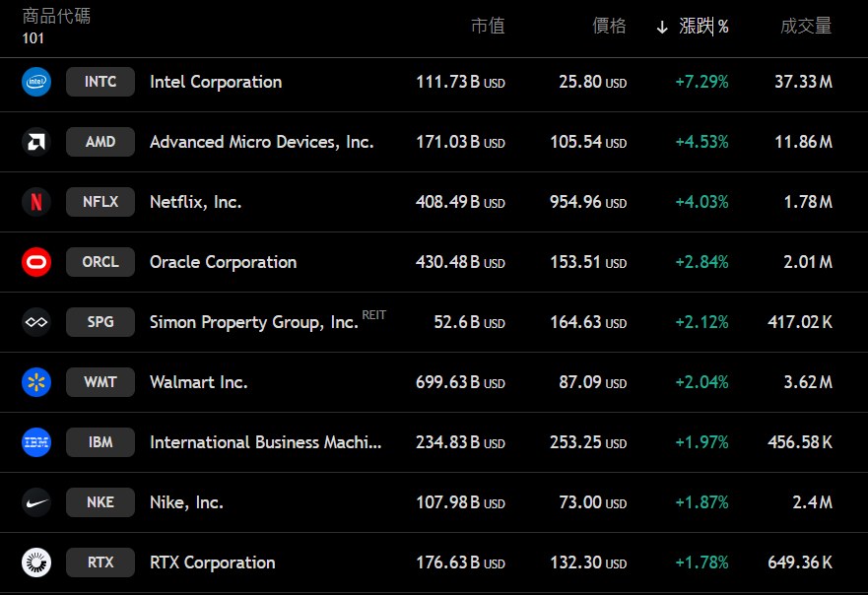Sort the list by 市值 column
The width and height of the screenshot is (868, 595).
coord(488,27)
